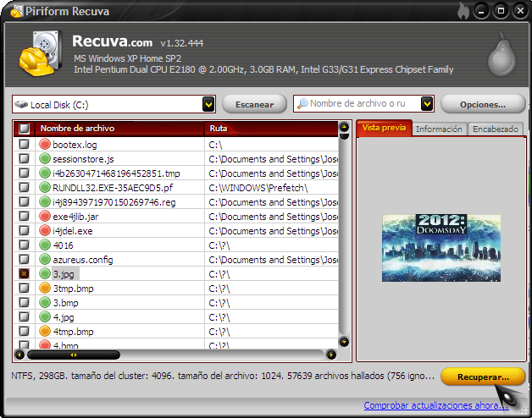Click the green status dot beside 4.jpg
The height and width of the screenshot is (418, 532).
tap(45, 317)
